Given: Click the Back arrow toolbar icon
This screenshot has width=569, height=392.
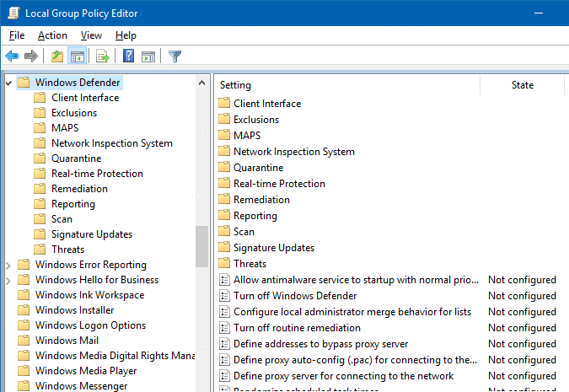Looking at the screenshot, I should [x=12, y=56].
